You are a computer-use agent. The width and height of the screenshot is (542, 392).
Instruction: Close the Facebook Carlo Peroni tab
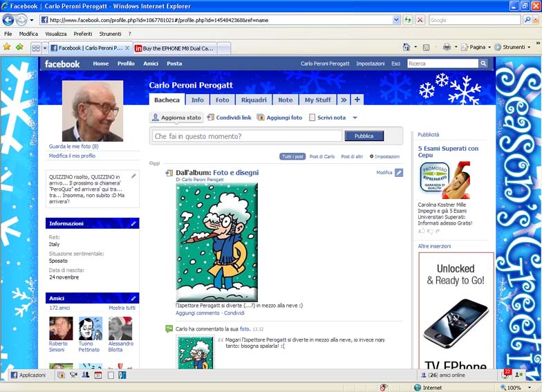coord(127,48)
